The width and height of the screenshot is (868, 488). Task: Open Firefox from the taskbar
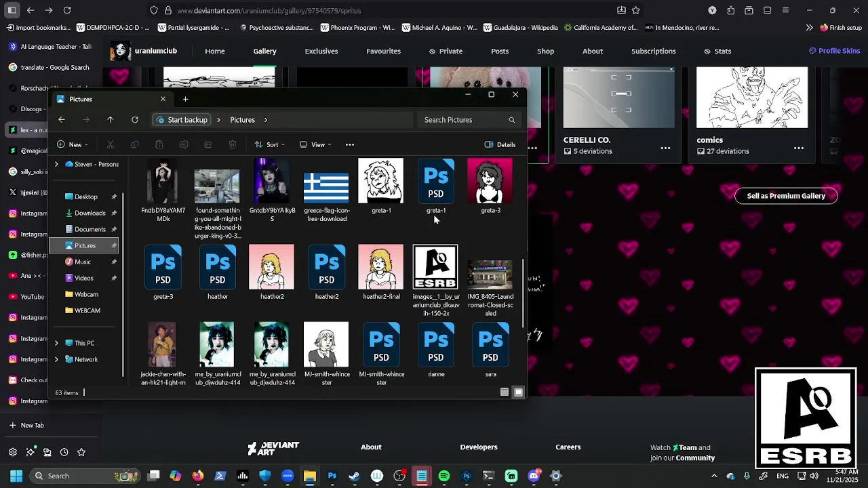197,476
